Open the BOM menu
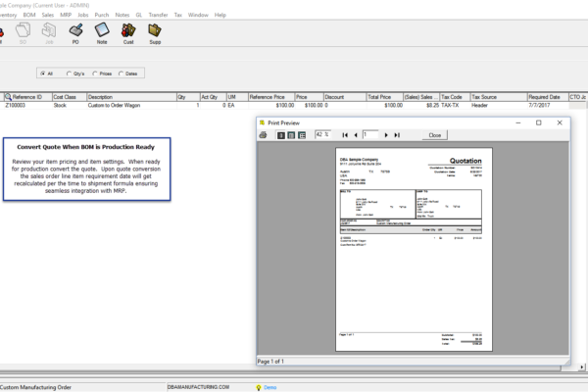 29,15
